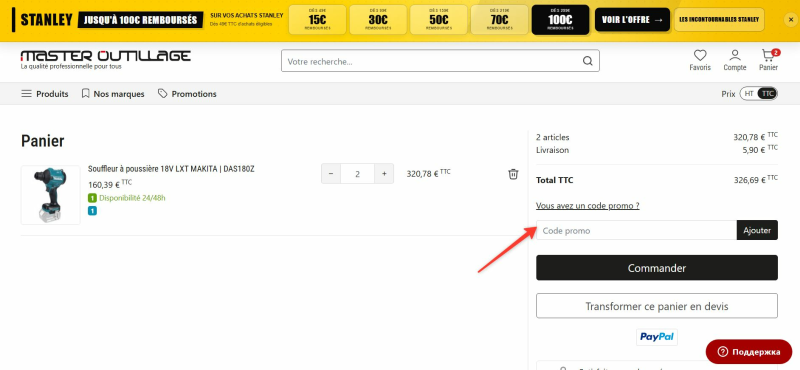
Task: Click the search magnifier icon
Action: coord(588,61)
